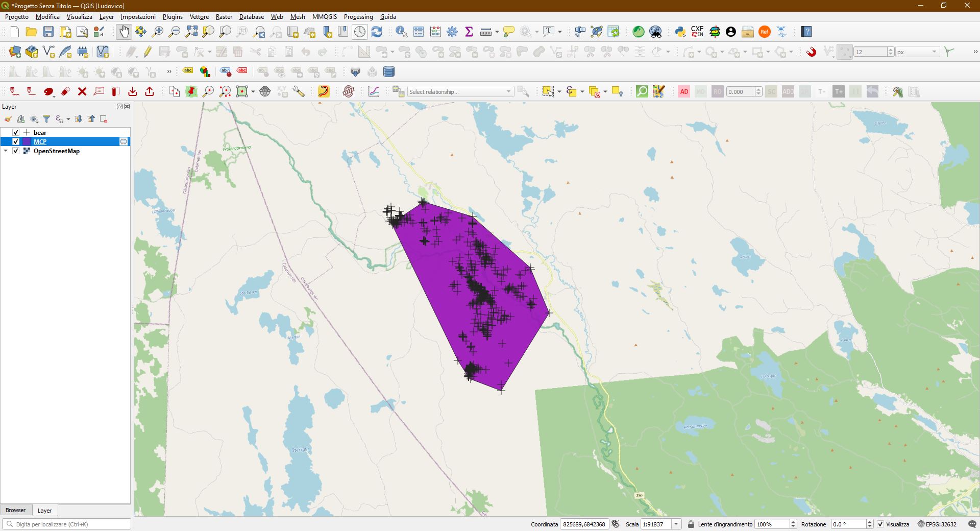Filter legend funnel icon
Image resolution: width=980 pixels, height=531 pixels.
coord(46,119)
